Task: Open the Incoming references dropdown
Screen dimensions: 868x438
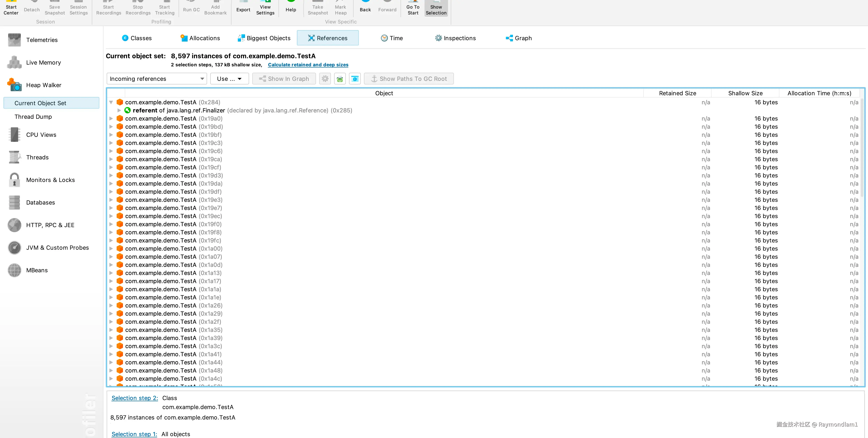Action: (x=156, y=79)
